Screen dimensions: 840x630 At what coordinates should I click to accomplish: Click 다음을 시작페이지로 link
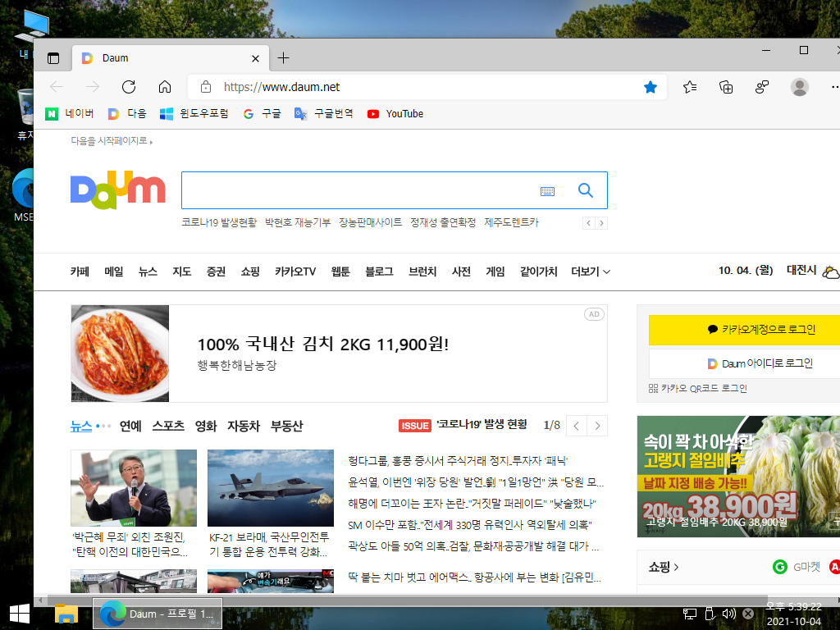(x=112, y=141)
